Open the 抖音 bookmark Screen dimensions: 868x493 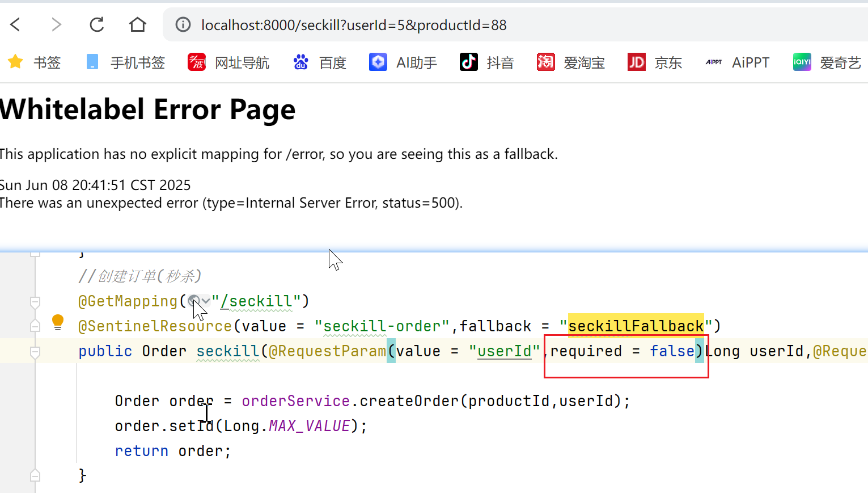(x=486, y=62)
